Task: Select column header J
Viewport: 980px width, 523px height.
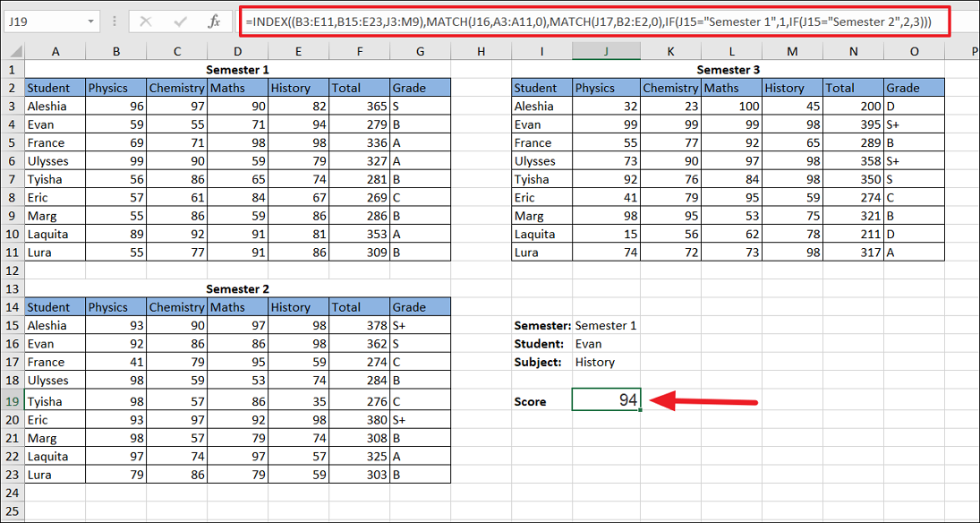Action: click(x=606, y=51)
